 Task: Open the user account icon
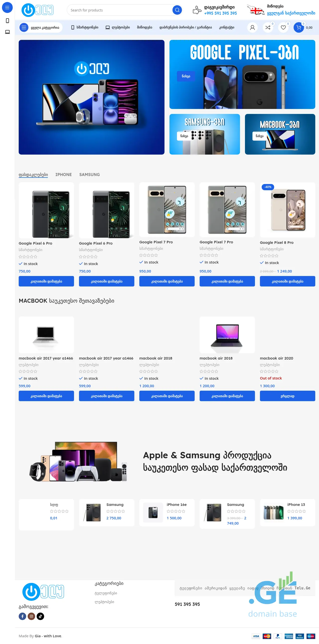pos(252,27)
